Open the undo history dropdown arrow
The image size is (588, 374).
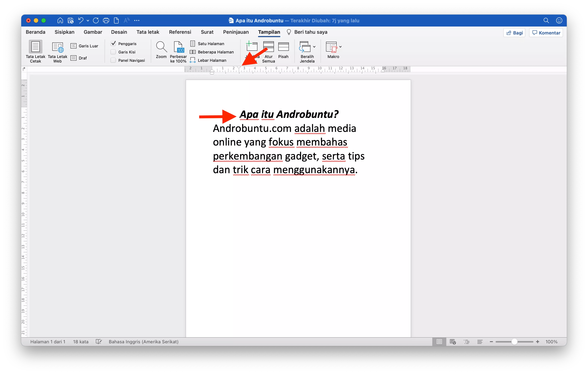pyautogui.click(x=88, y=20)
